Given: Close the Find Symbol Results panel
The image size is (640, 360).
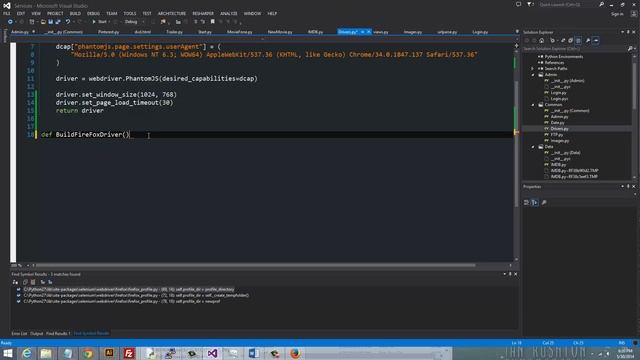Looking at the screenshot, I should pyautogui.click(x=516, y=274).
